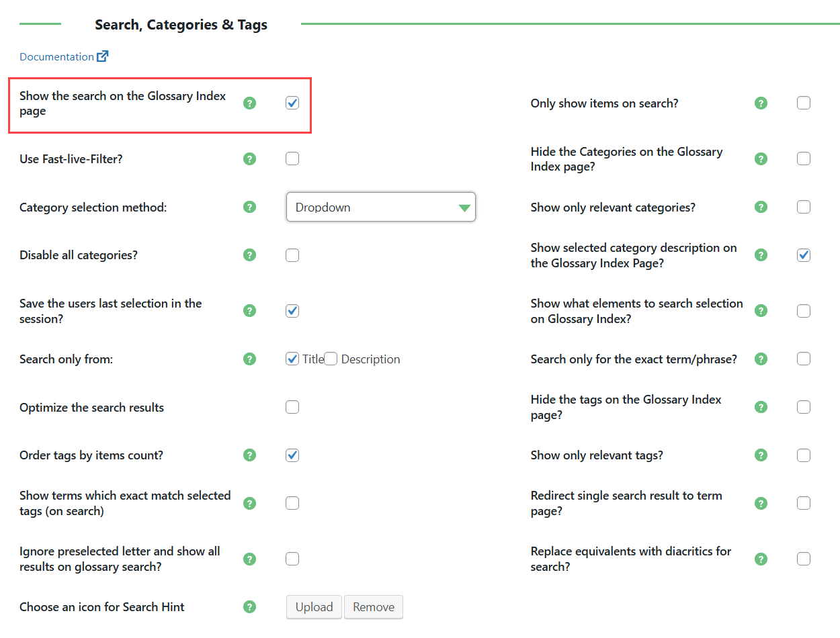Viewport: 840px width, 638px height.
Task: Enable Show only relevant categories checkbox
Action: pos(804,207)
